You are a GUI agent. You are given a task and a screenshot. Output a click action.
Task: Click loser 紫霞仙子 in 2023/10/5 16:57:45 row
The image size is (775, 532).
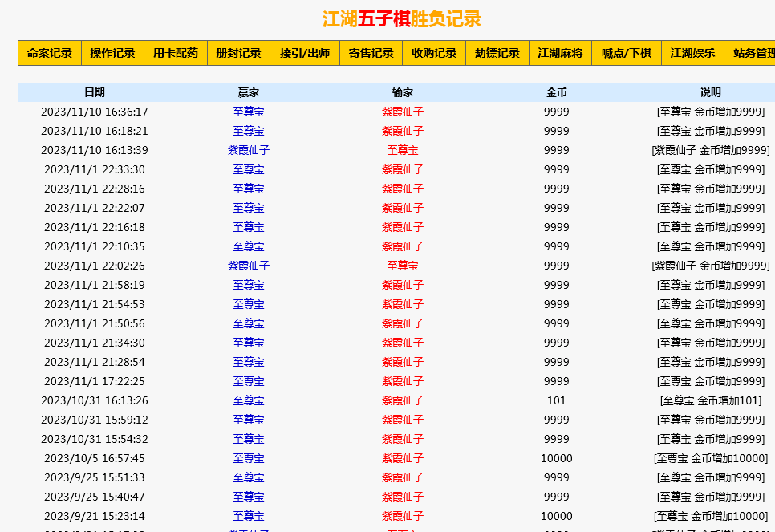tap(402, 458)
